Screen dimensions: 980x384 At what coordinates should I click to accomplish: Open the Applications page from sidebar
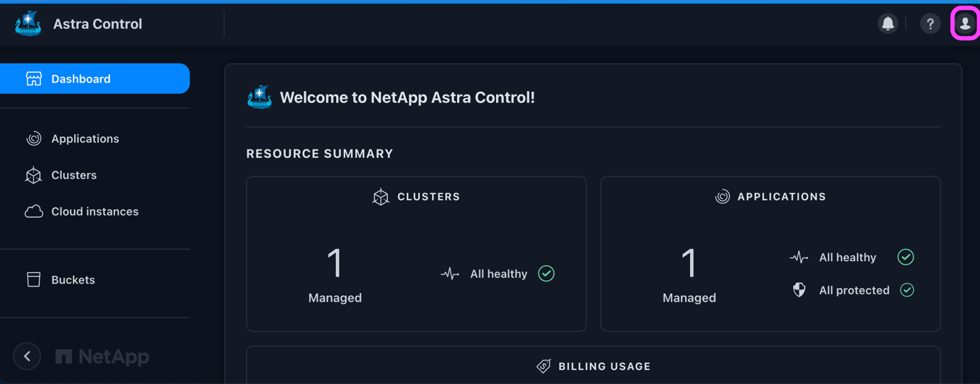(x=85, y=139)
